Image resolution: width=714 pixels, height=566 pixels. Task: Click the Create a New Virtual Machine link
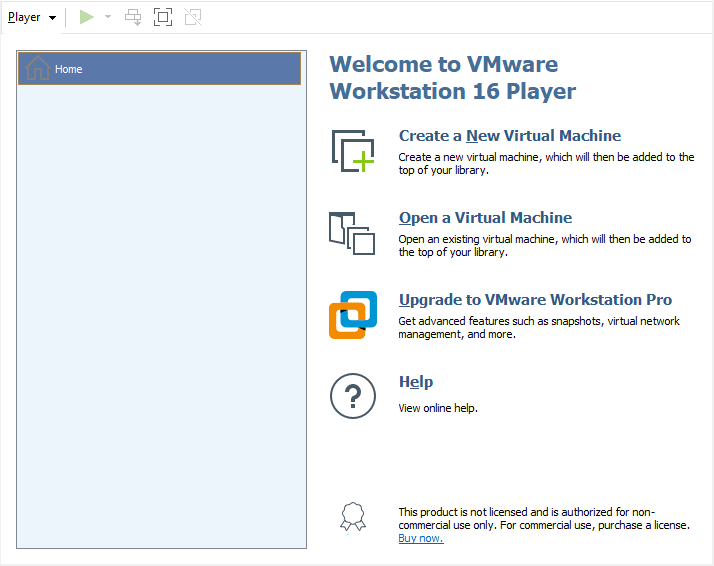pos(510,136)
